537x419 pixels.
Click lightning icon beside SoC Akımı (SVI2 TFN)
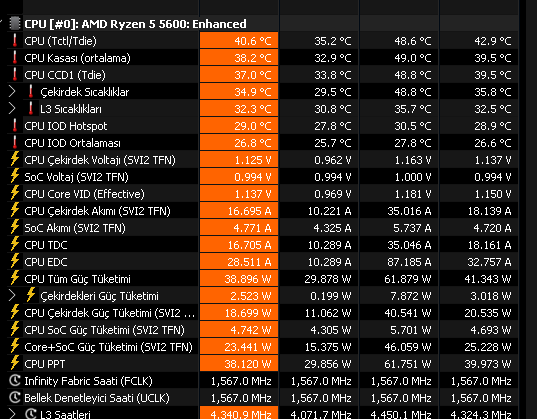(x=15, y=227)
